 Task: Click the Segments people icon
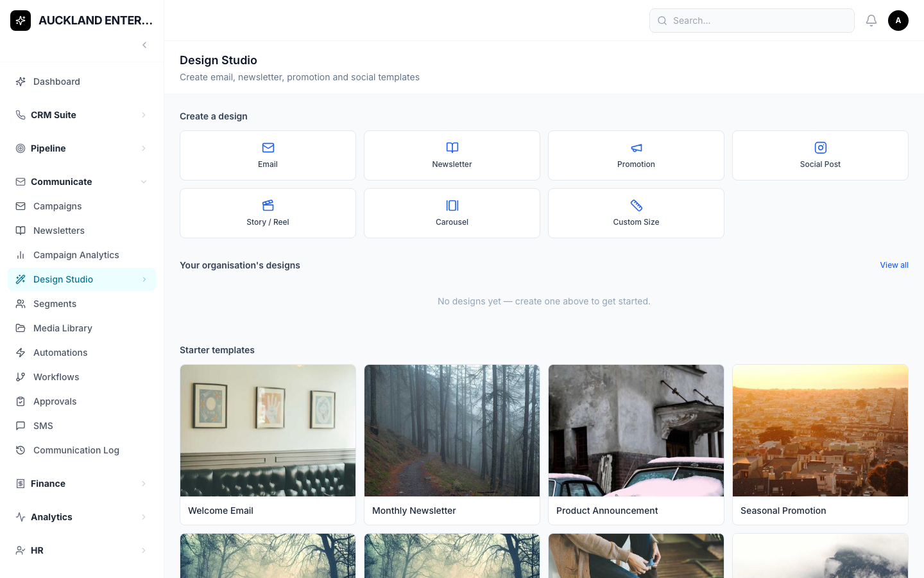[21, 304]
